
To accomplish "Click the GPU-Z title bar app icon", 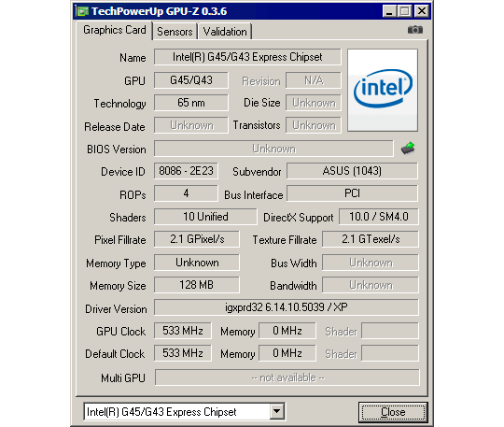I will click(82, 11).
